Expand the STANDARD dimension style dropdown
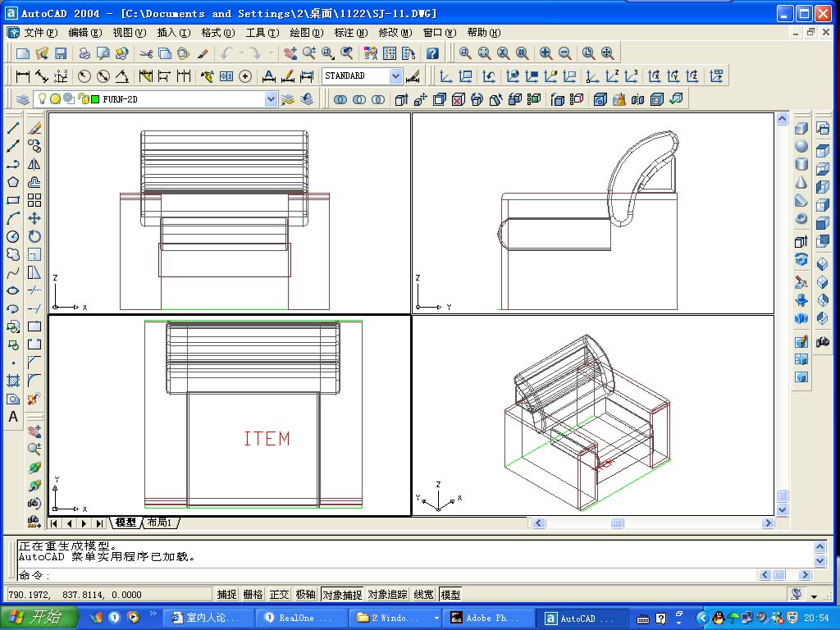Image resolution: width=840 pixels, height=630 pixels. coord(396,76)
